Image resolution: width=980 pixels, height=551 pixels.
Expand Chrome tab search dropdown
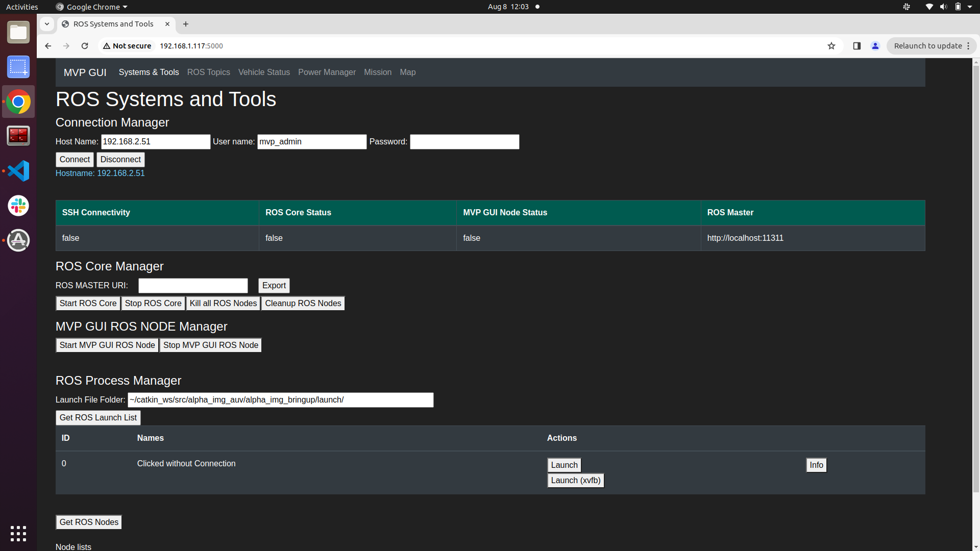[47, 24]
